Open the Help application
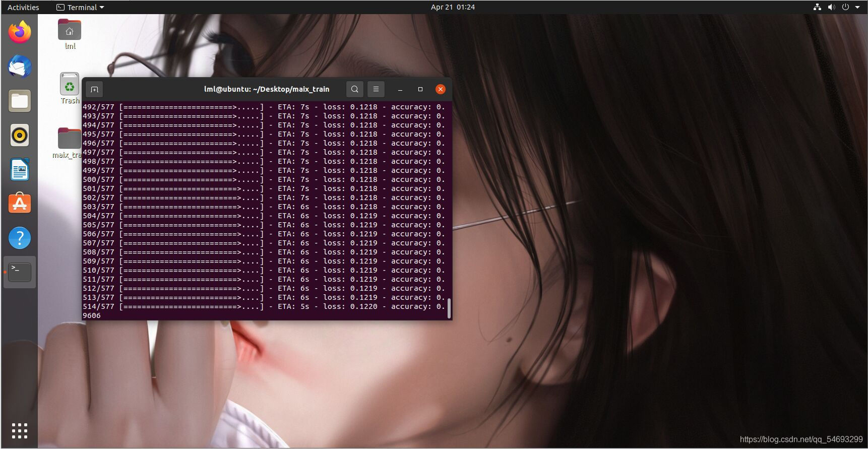Image resolution: width=868 pixels, height=449 pixels. (x=20, y=238)
